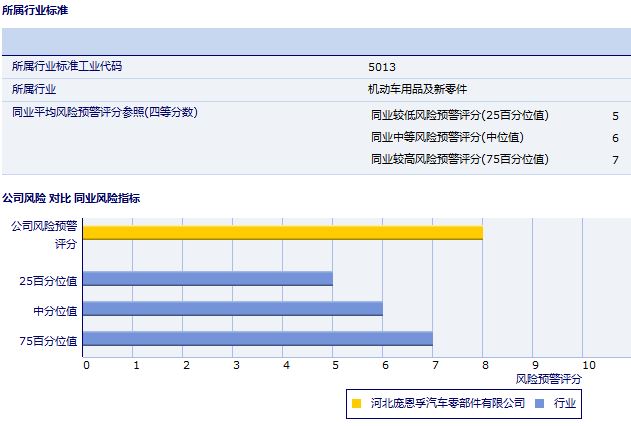Click the legend entry 行业
The height and width of the screenshot is (426, 631).
click(x=565, y=403)
